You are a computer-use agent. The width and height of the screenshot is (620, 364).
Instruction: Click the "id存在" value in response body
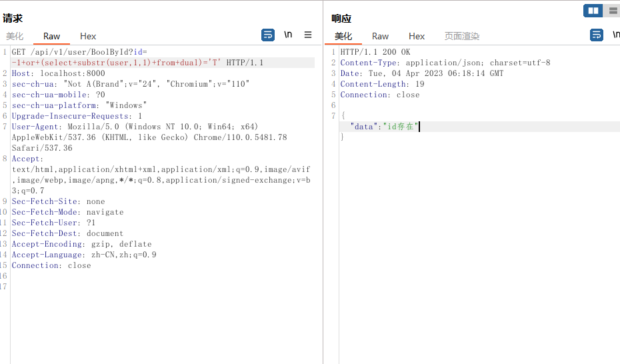pos(401,127)
